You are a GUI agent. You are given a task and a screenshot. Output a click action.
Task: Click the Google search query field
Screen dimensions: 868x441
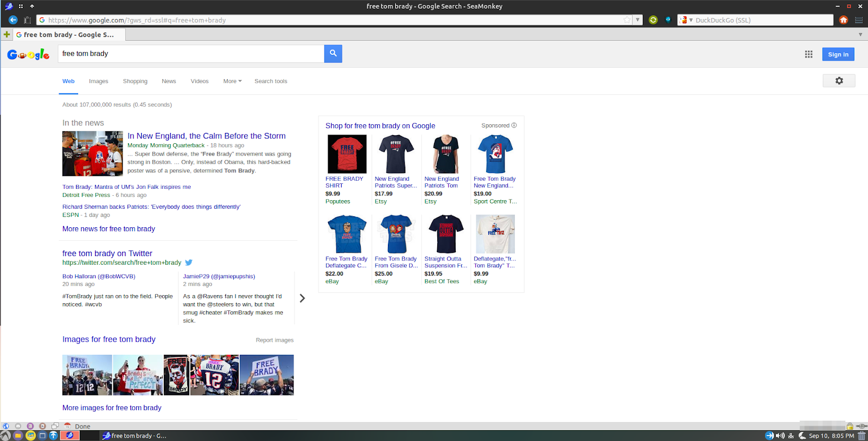pyautogui.click(x=191, y=54)
